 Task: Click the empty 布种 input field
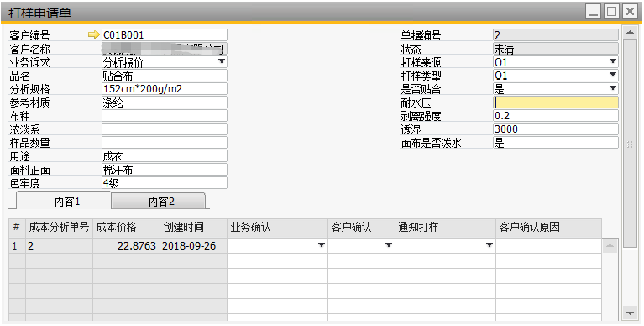pos(165,115)
